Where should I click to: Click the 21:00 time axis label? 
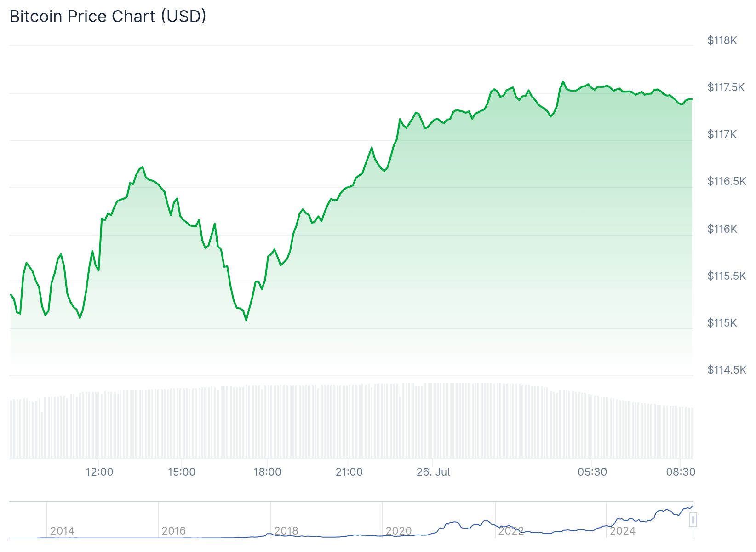coord(349,472)
